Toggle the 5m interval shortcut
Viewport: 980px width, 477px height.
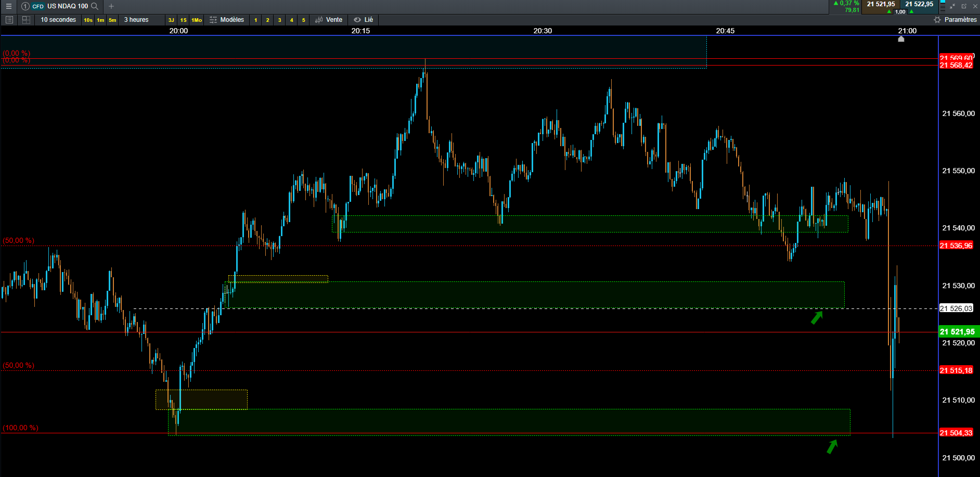(112, 20)
